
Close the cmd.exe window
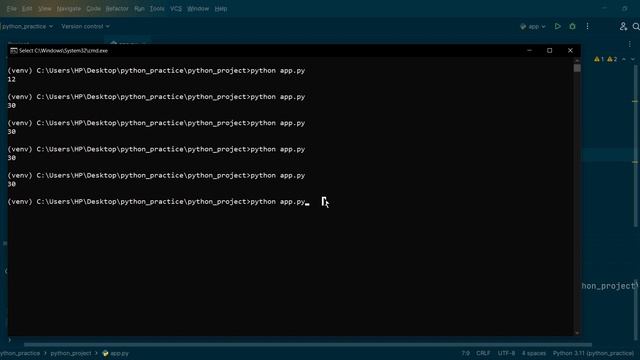coord(570,51)
